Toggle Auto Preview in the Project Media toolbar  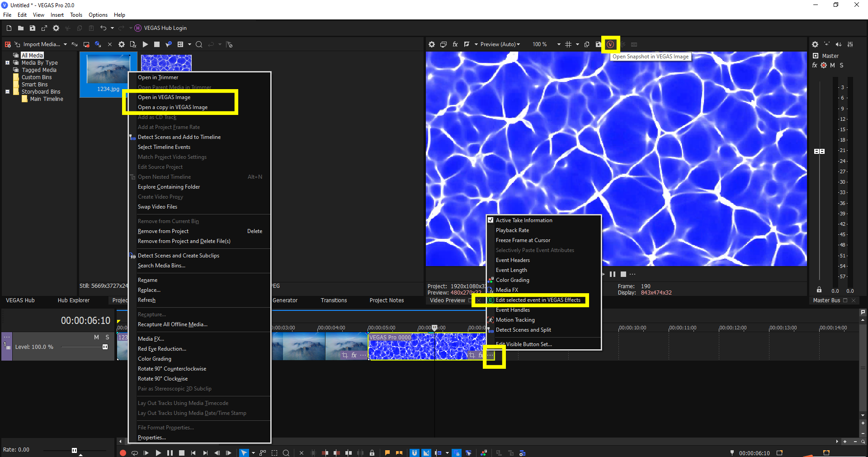point(169,44)
